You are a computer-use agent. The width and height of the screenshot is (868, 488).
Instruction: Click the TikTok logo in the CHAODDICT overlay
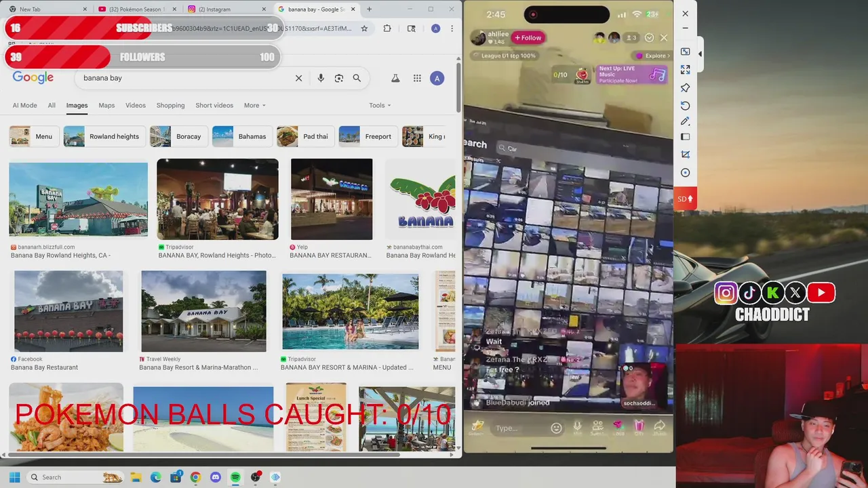pyautogui.click(x=749, y=293)
